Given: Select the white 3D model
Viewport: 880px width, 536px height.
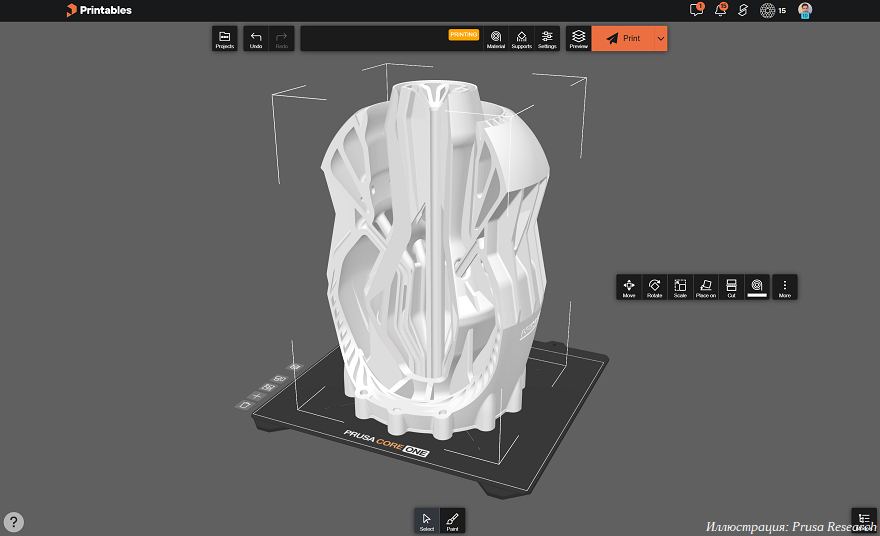Looking at the screenshot, I should [435, 258].
